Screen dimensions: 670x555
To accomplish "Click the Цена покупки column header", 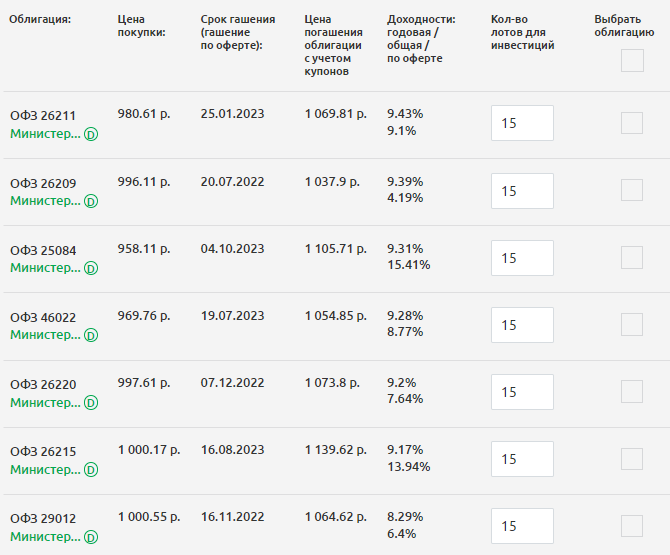I will 141,26.
